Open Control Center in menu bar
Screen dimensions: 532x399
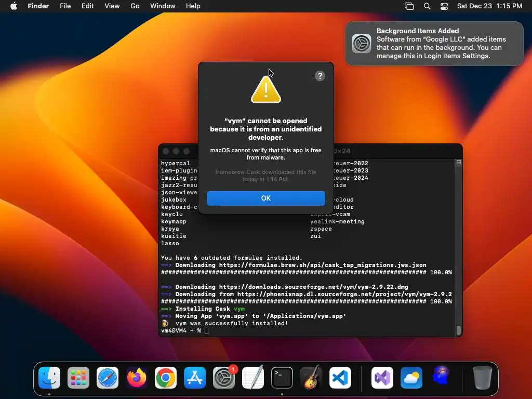click(x=444, y=6)
